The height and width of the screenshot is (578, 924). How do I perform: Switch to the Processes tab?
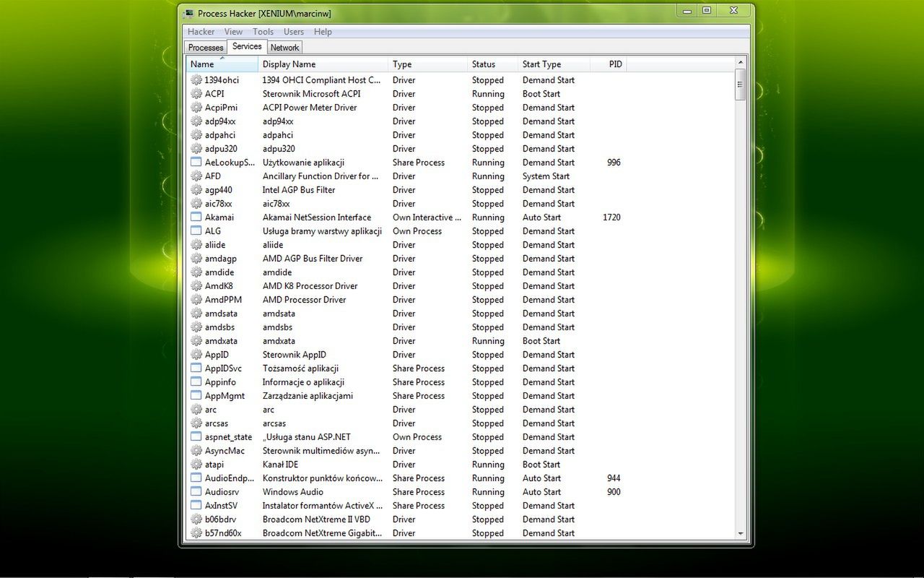click(206, 48)
